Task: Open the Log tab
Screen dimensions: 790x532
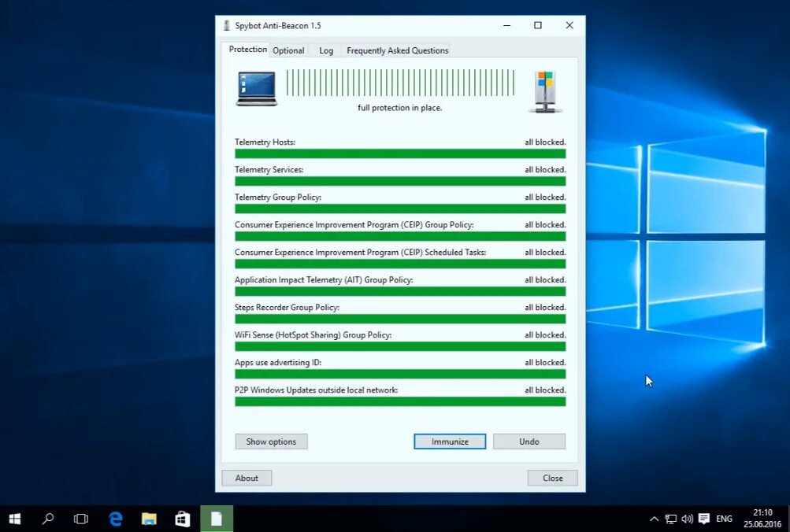Action: pyautogui.click(x=326, y=50)
